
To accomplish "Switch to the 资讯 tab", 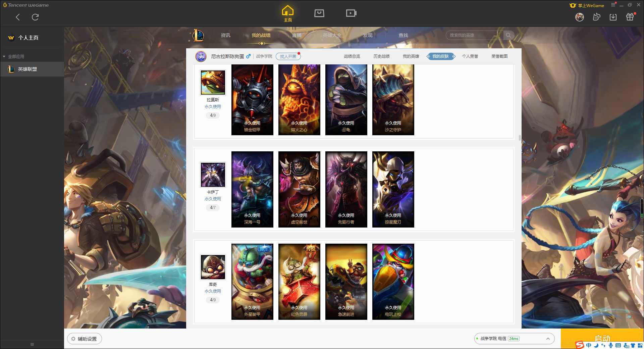I will tap(225, 35).
